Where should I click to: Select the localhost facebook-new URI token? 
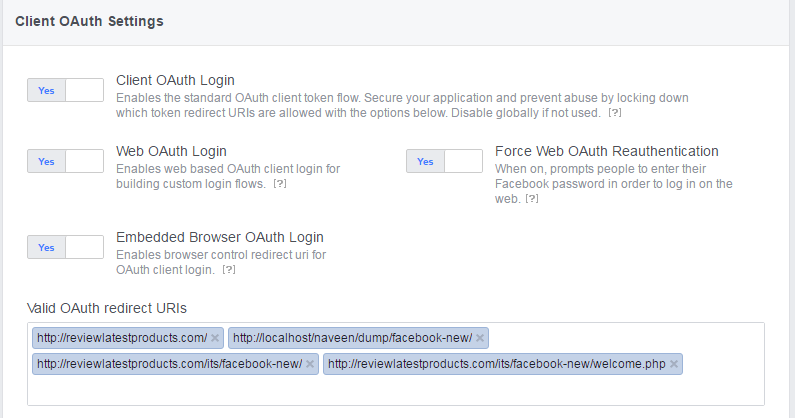(x=352, y=338)
